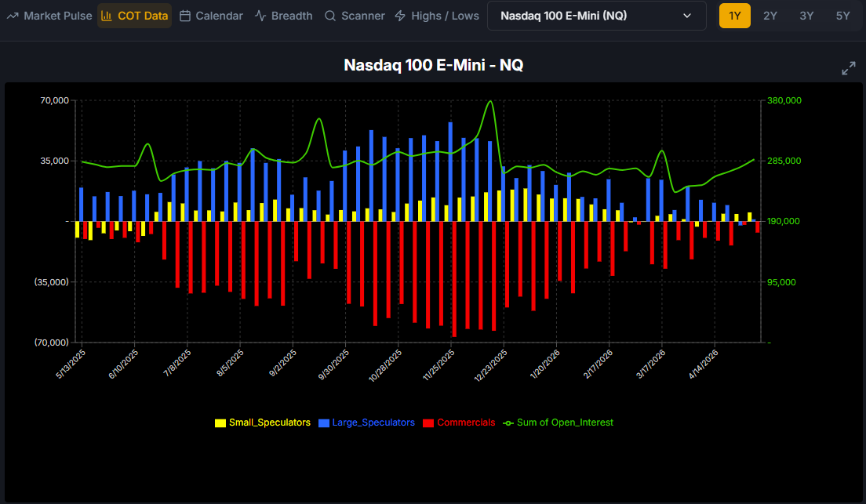Click the Calendar icon in the navigation
Image resolution: width=866 pixels, height=504 pixels.
point(185,16)
